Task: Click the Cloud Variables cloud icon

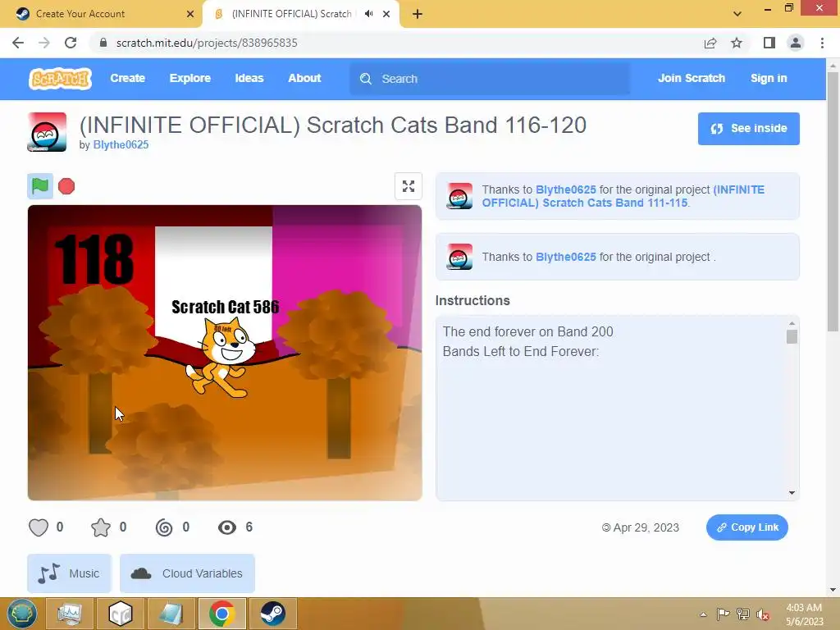Action: tap(141, 573)
